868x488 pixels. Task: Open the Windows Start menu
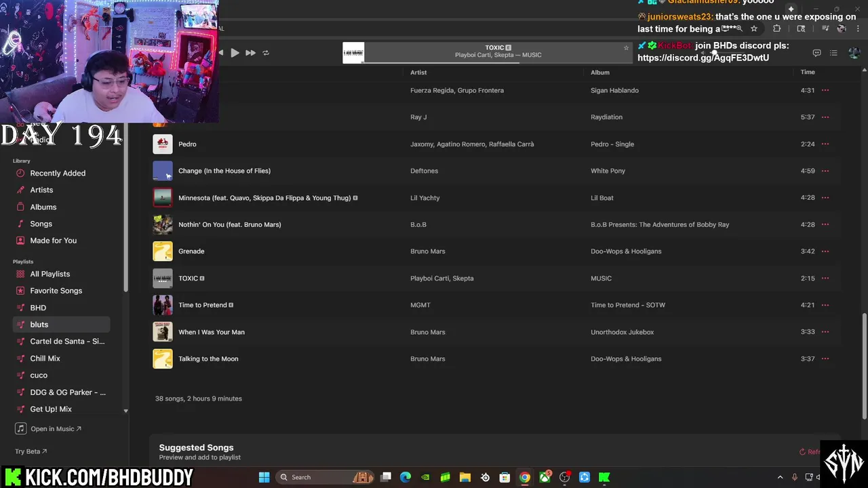pos(264,477)
